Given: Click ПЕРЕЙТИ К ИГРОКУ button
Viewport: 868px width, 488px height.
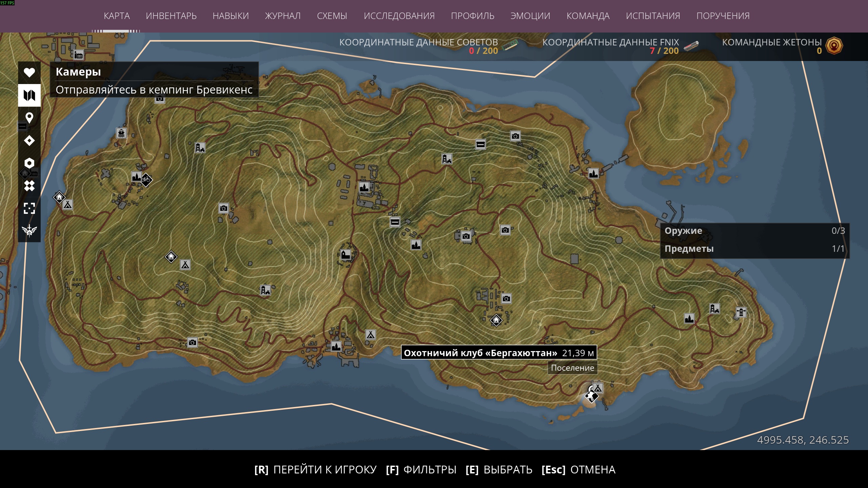Looking at the screenshot, I should coord(315,470).
